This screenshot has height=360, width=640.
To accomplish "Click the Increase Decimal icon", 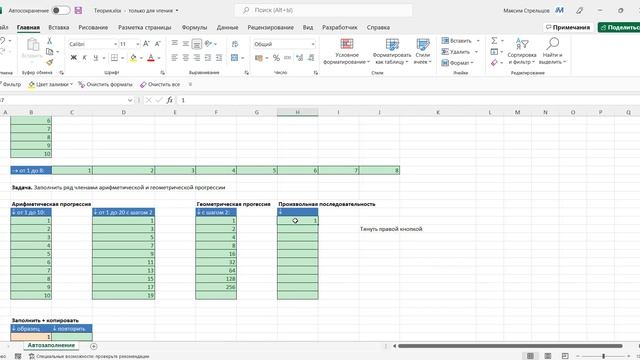I will 300,58.
